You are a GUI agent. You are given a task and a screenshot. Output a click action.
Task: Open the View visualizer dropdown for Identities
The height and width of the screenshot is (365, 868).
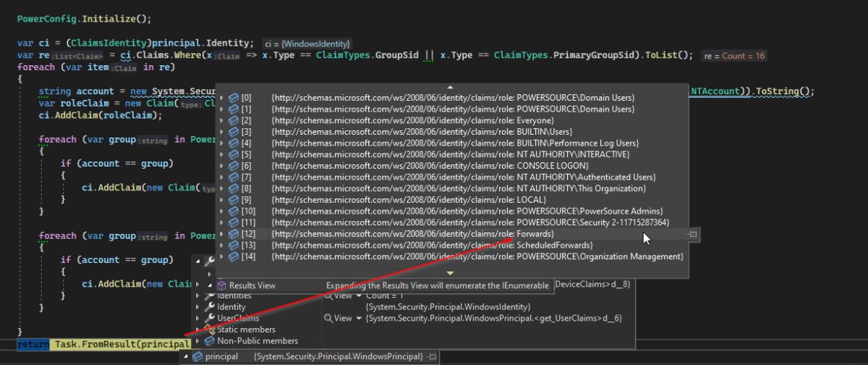click(x=359, y=295)
